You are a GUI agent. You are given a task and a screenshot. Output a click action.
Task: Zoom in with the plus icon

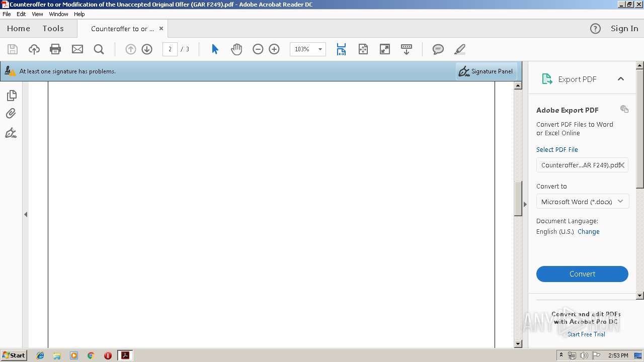tap(274, 49)
